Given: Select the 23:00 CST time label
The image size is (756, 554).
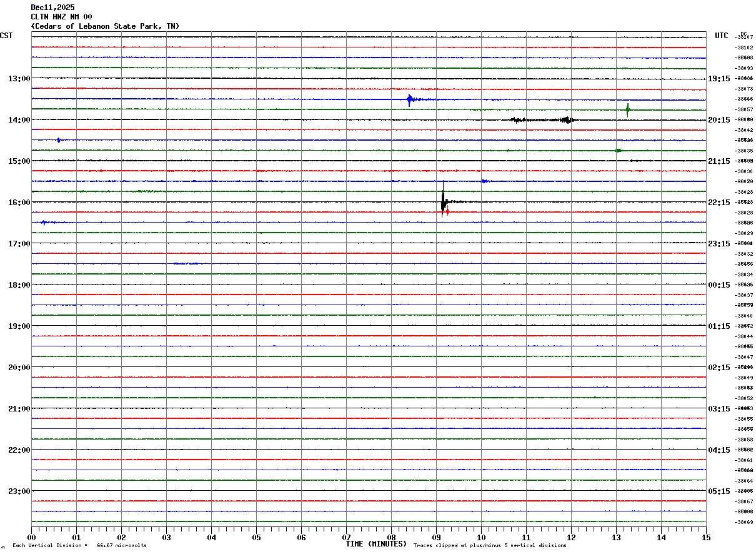Looking at the screenshot, I should coord(19,491).
